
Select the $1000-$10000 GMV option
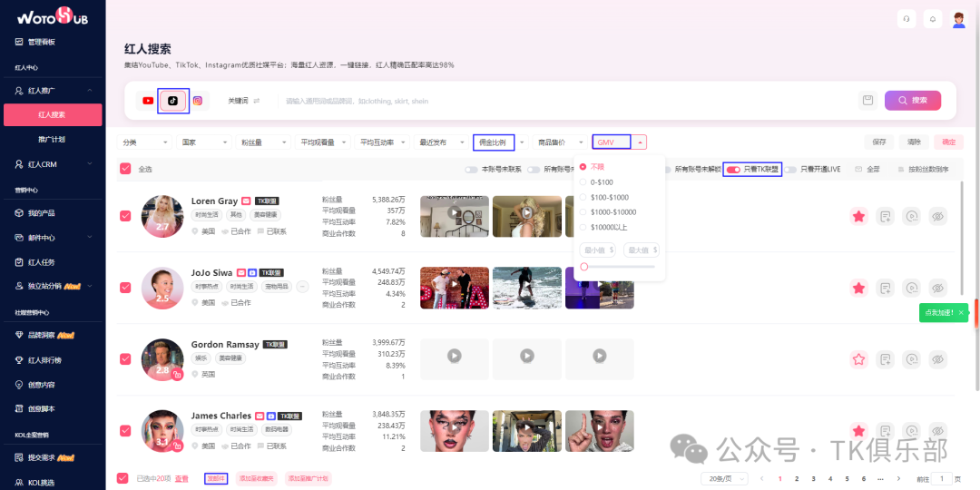pos(583,211)
